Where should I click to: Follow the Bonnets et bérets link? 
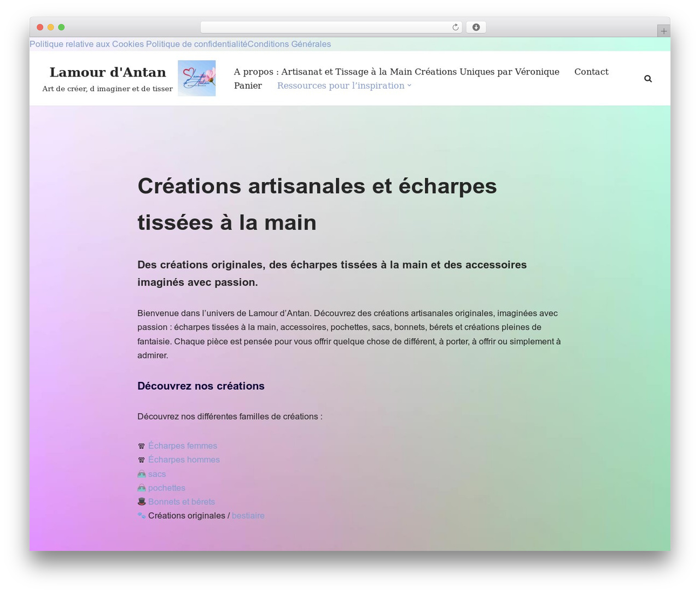(x=182, y=502)
